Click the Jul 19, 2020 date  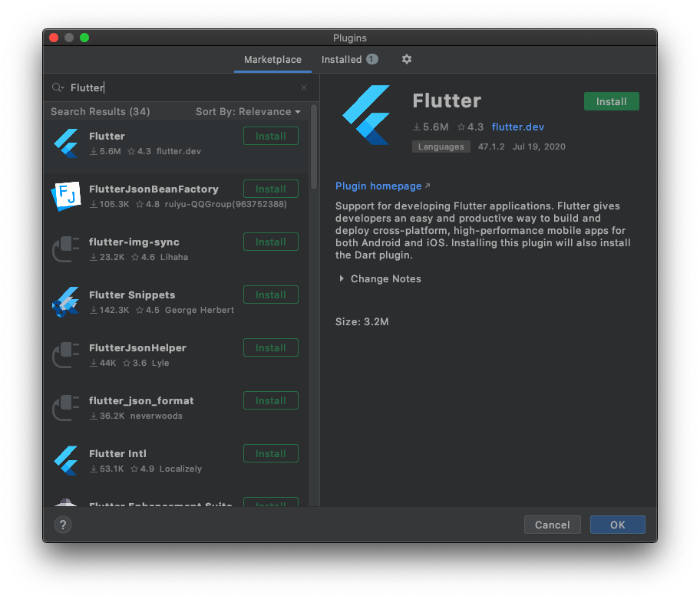click(x=539, y=146)
